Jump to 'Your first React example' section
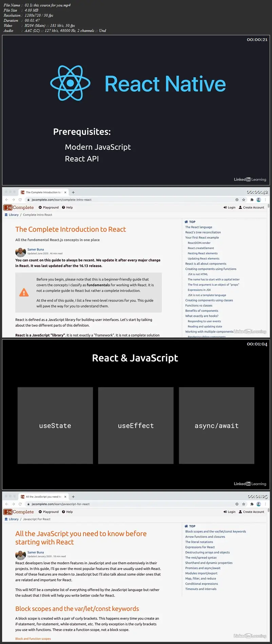 coord(202,238)
